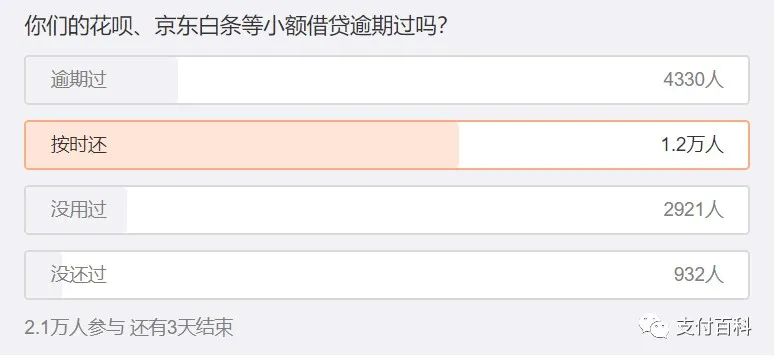Image resolution: width=776 pixels, height=360 pixels.
Task: Click the 932人 vote count
Action: (699, 275)
